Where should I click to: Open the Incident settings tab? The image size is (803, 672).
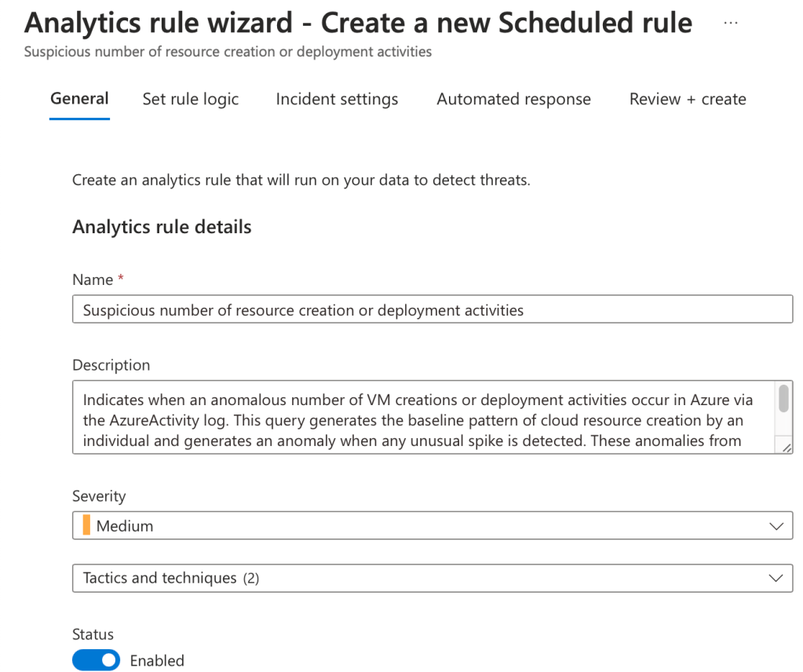[x=337, y=100]
